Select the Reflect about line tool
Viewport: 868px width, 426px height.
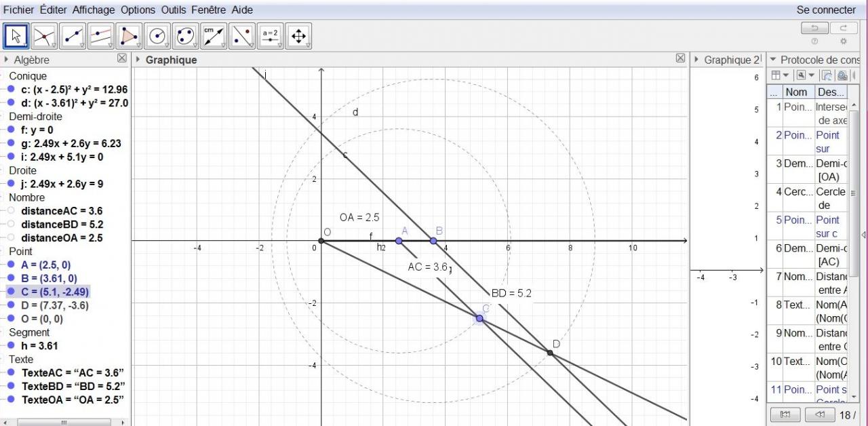242,36
